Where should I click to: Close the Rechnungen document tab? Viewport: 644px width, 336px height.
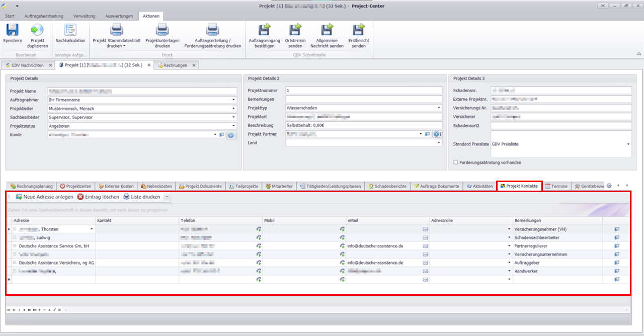194,65
